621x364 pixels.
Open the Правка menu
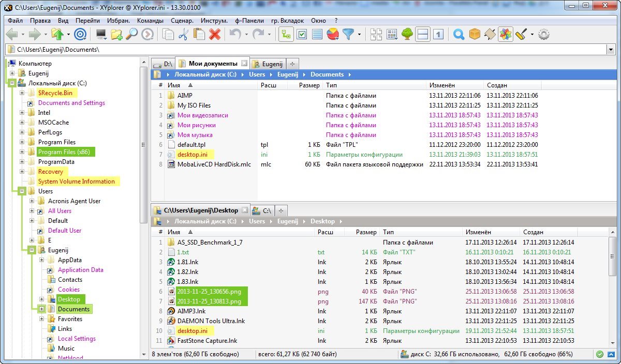pos(40,21)
